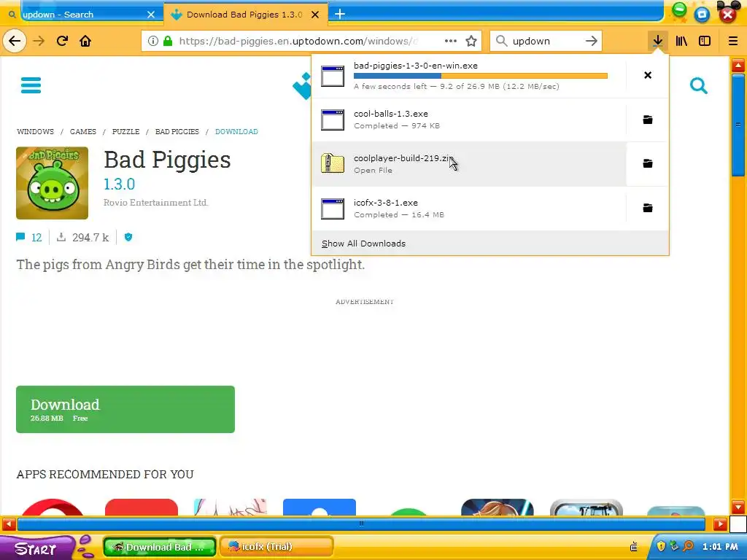Click the orange magnifier tray icon
The height and width of the screenshot is (560, 747).
688,547
